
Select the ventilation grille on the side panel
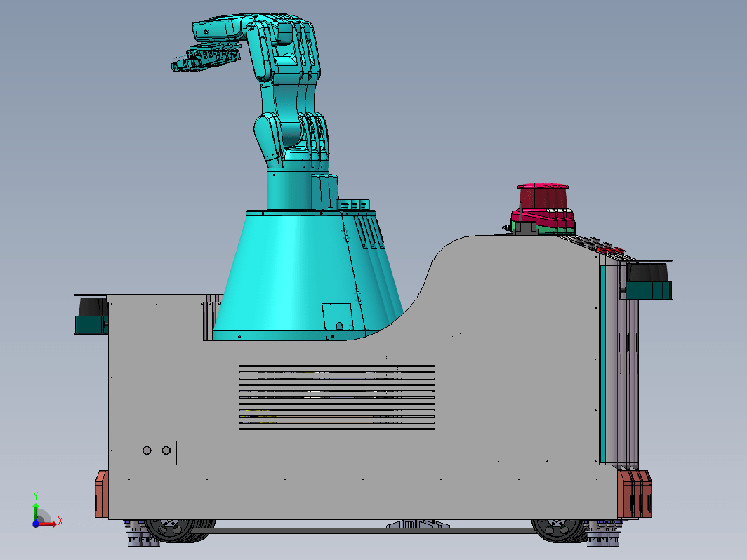[337, 398]
